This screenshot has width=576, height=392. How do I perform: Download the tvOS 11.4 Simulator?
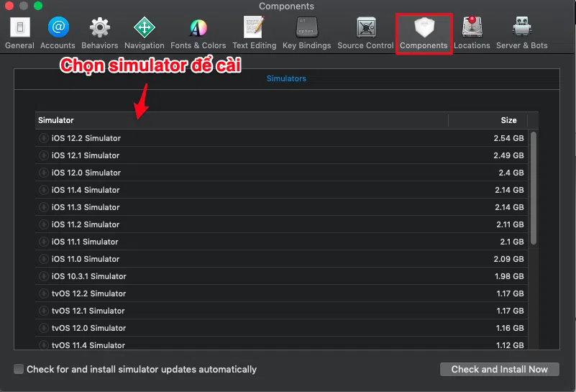pyautogui.click(x=44, y=345)
